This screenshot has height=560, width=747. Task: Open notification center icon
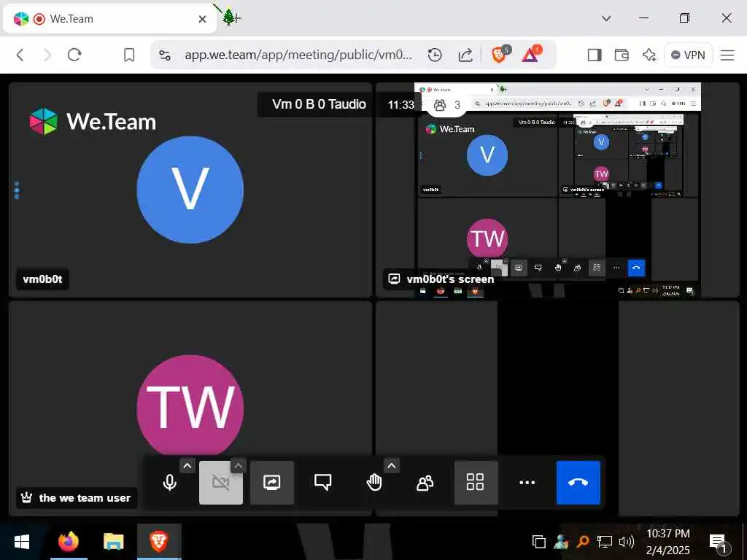click(719, 542)
